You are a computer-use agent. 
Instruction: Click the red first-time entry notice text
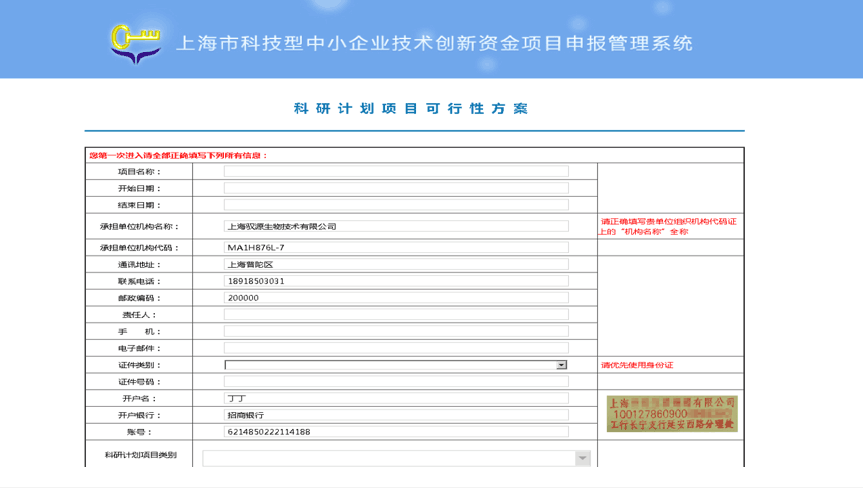click(178, 156)
